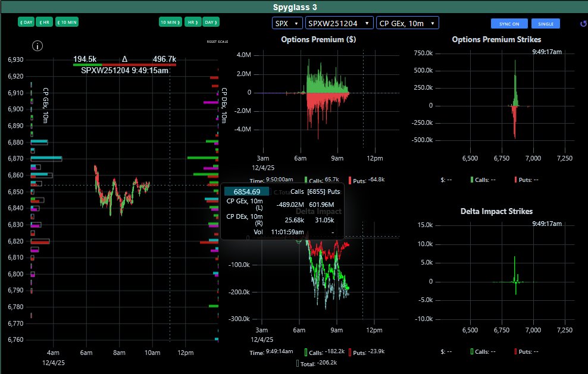Click the 601.96M Puts GEx value
Screen dimensions: 588x374
(321, 205)
